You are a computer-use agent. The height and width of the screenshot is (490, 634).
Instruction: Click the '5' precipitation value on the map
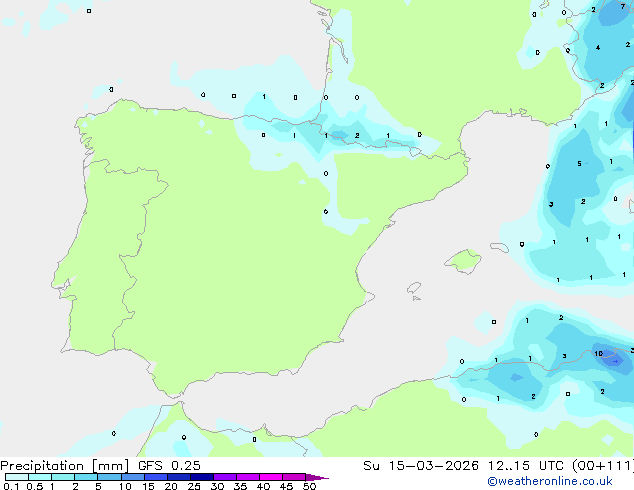coord(579,163)
